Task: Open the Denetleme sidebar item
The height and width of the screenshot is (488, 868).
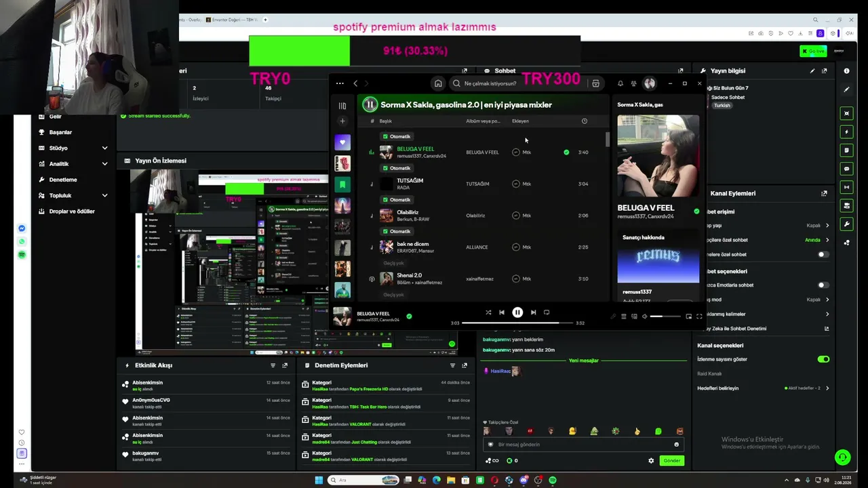Action: tap(63, 180)
